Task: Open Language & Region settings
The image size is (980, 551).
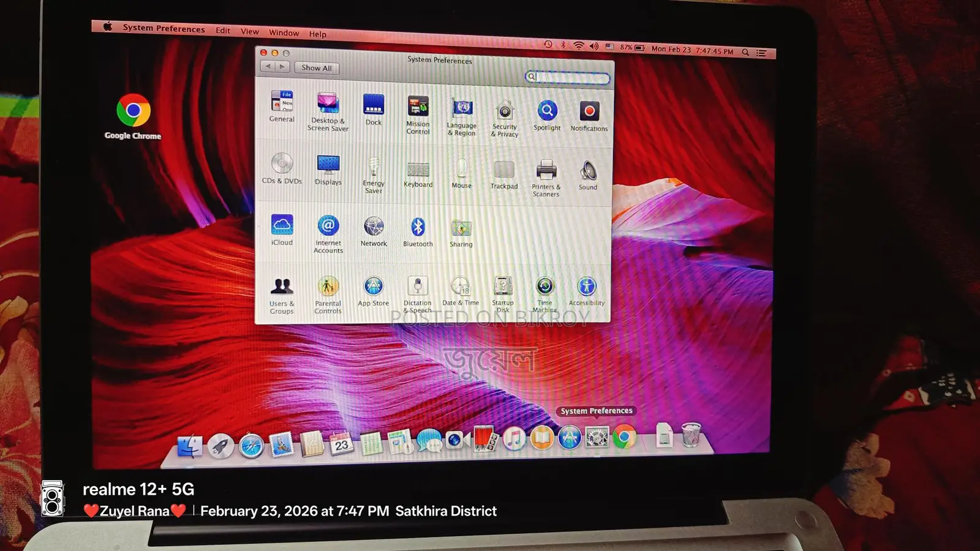Action: click(x=462, y=118)
